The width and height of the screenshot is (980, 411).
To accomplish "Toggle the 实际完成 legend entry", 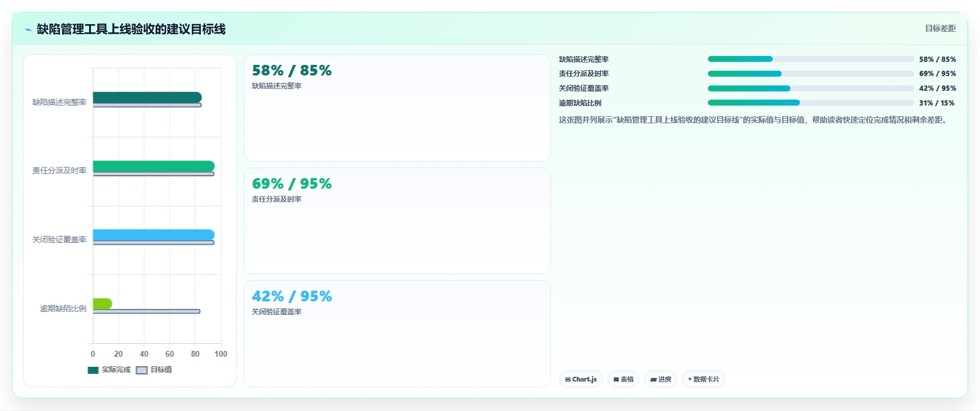I will [x=109, y=370].
